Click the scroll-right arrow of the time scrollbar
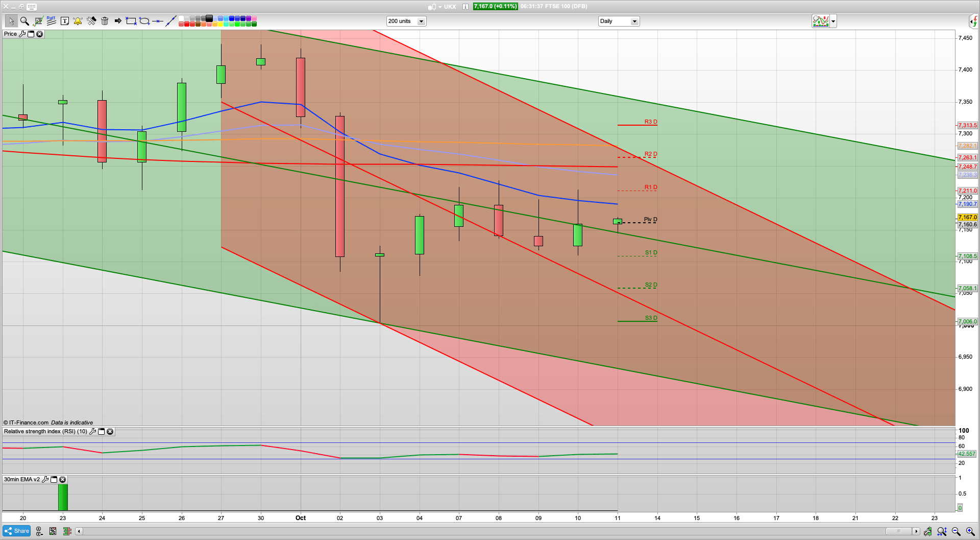This screenshot has height=540, width=980. [x=916, y=531]
